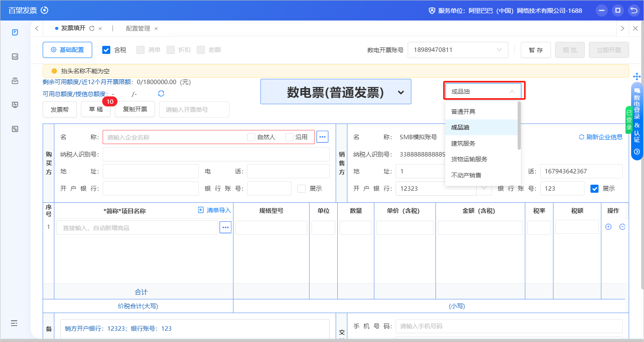
Task: Refresh the credit quota with blue refresh icon
Action: (x=161, y=93)
